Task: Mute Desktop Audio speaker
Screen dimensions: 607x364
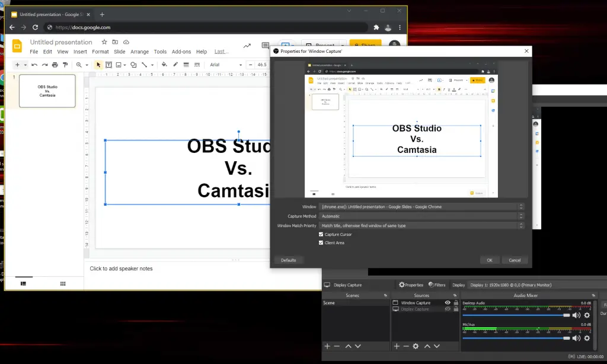Action: [576, 315]
